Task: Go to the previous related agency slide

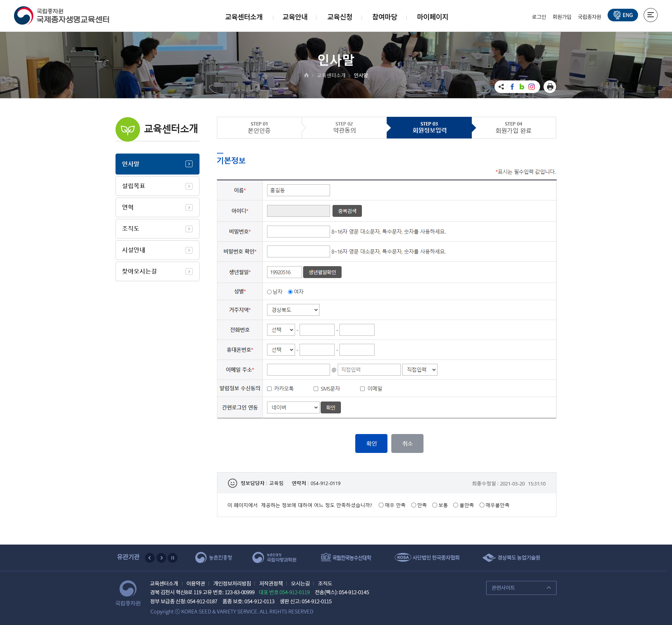Action: [x=150, y=557]
